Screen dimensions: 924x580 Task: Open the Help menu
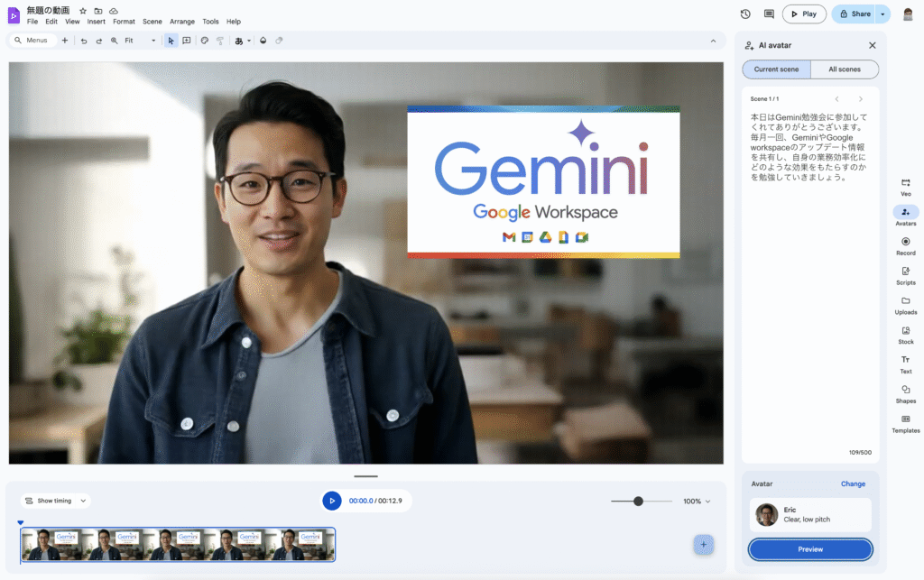click(x=234, y=22)
